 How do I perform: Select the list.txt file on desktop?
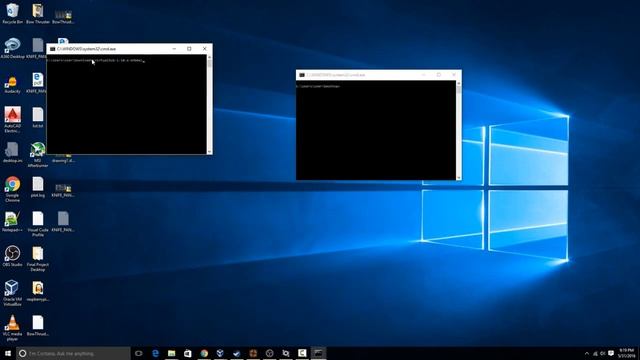coord(38,118)
